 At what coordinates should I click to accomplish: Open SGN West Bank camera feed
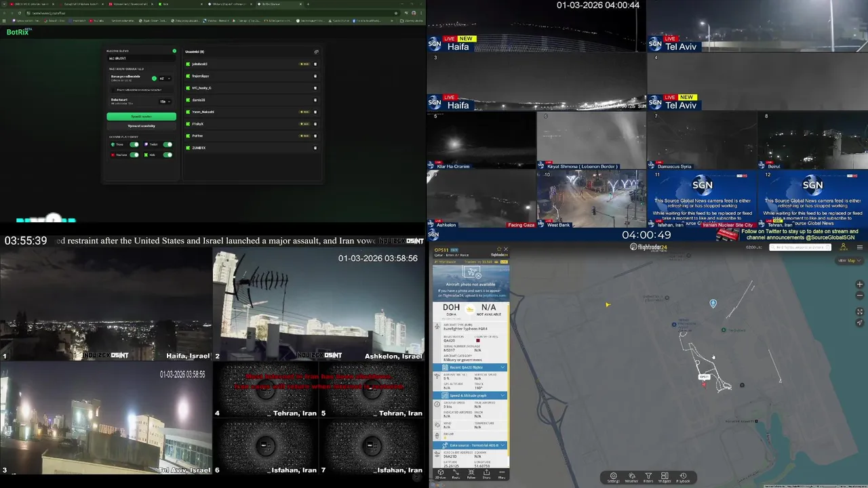click(591, 199)
